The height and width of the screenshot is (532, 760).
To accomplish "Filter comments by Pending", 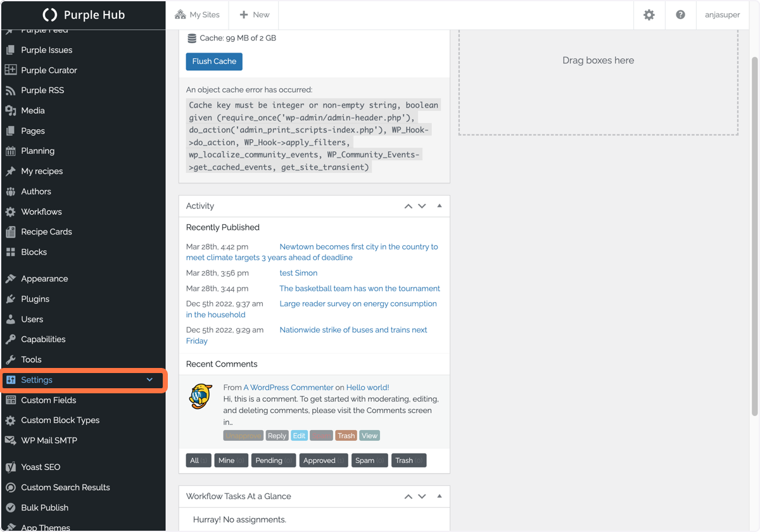I will point(274,460).
